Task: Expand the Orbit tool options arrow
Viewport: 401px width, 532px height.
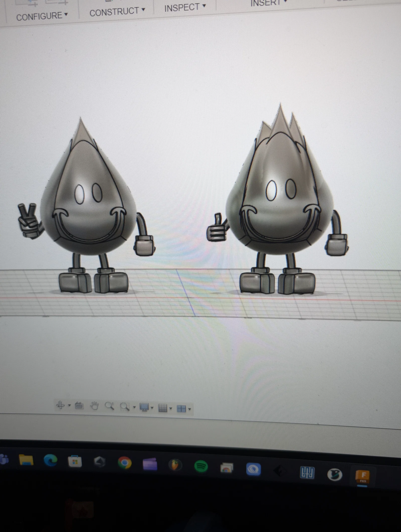Action: coord(69,405)
